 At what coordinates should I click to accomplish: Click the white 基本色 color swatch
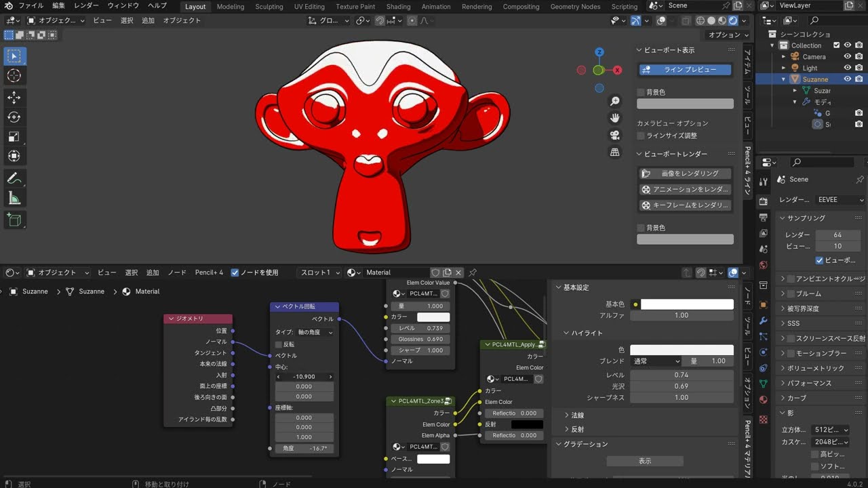tap(687, 304)
